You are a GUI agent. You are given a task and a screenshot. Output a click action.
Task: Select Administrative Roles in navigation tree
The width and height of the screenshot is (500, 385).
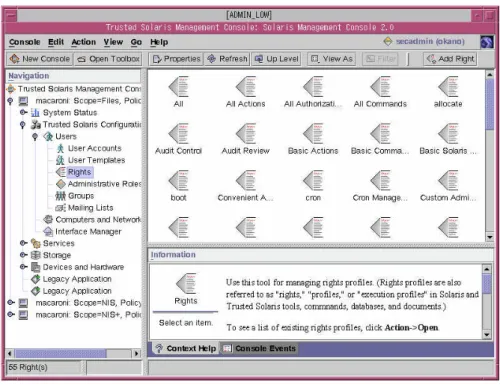(104, 184)
